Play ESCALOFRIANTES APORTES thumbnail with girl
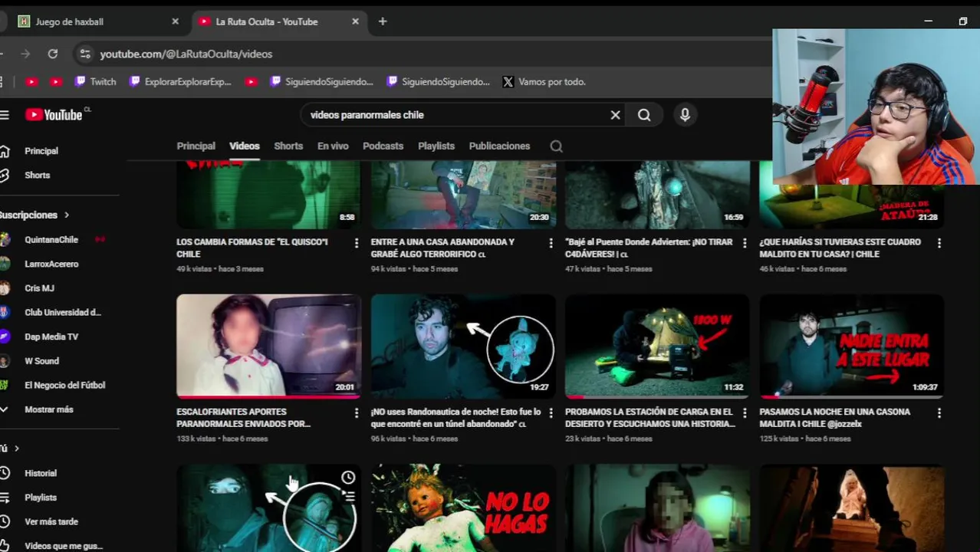Screen dimensions: 980x552 tap(268, 346)
